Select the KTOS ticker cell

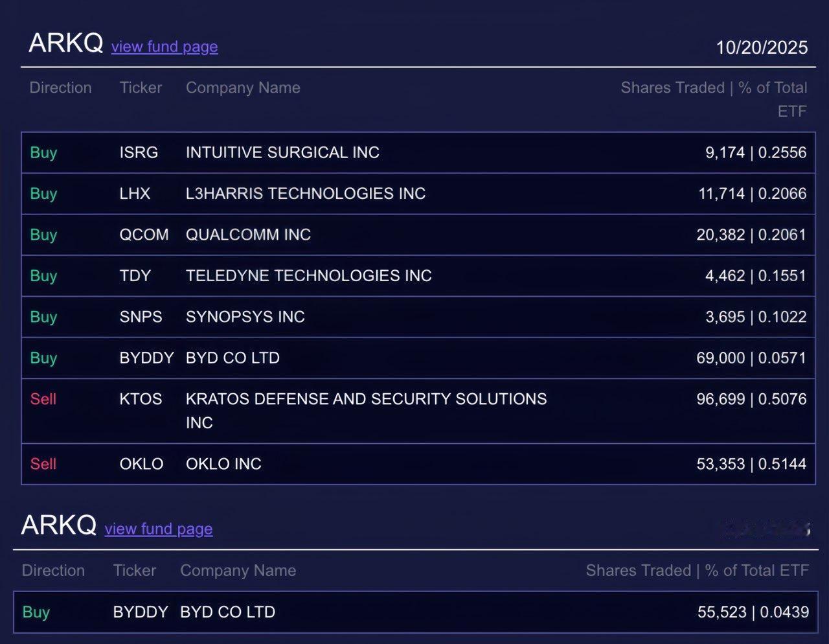(141, 398)
